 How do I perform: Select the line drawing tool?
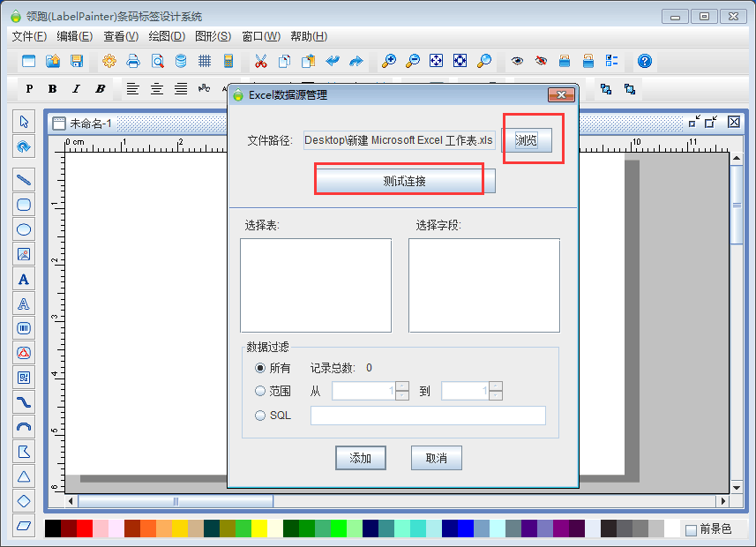pyautogui.click(x=24, y=180)
